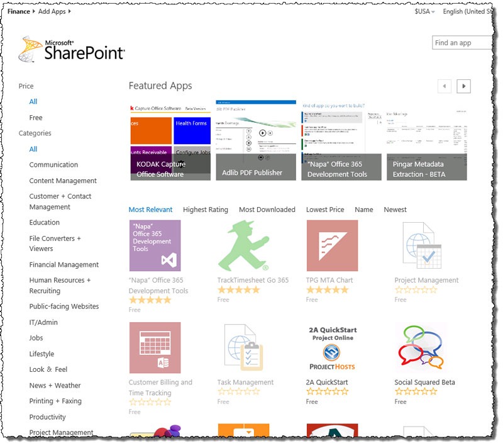
Task: Click the star rating under TrackTimesheet Go 365
Action: 239,290
